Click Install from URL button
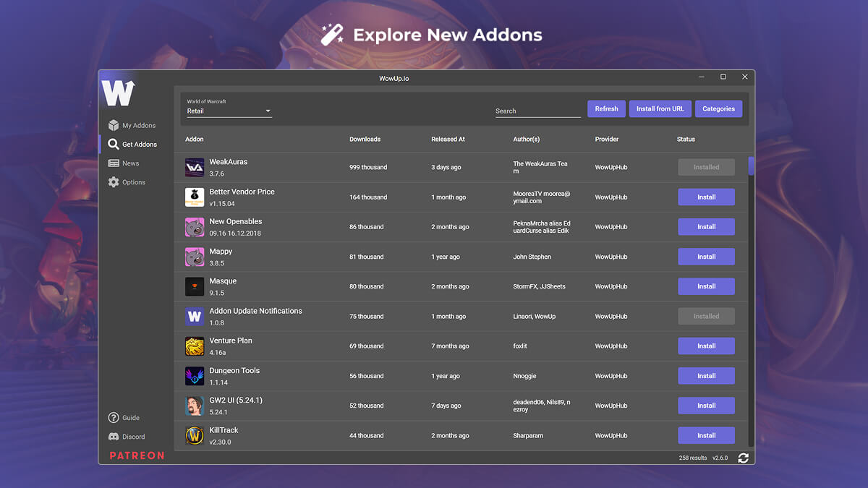The height and width of the screenshot is (488, 868). [x=660, y=109]
